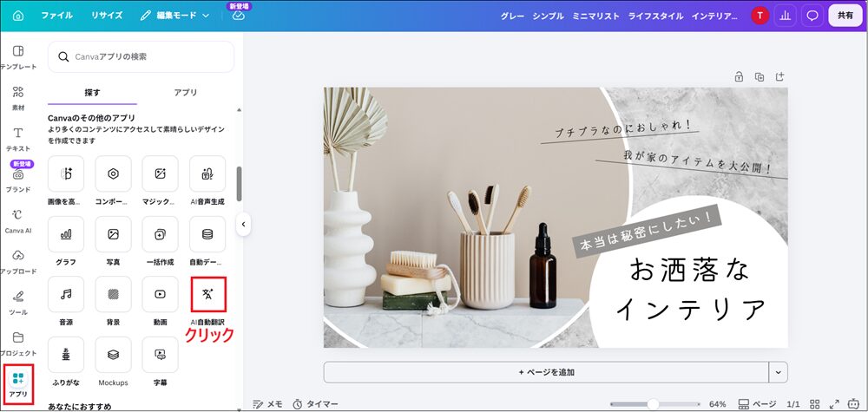Open the テキスト sidebar panel

(x=18, y=140)
